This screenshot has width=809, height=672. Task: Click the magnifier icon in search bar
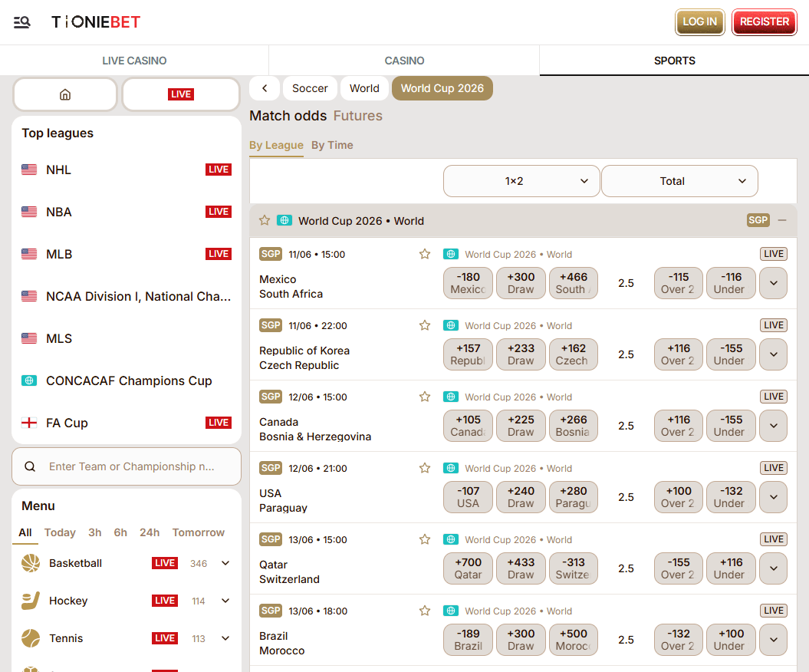click(x=30, y=466)
